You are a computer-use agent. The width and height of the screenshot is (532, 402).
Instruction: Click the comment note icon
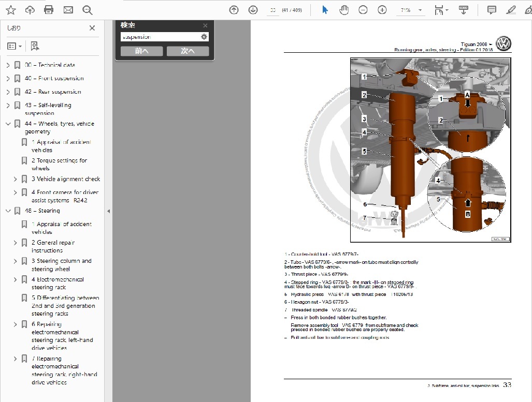click(492, 10)
